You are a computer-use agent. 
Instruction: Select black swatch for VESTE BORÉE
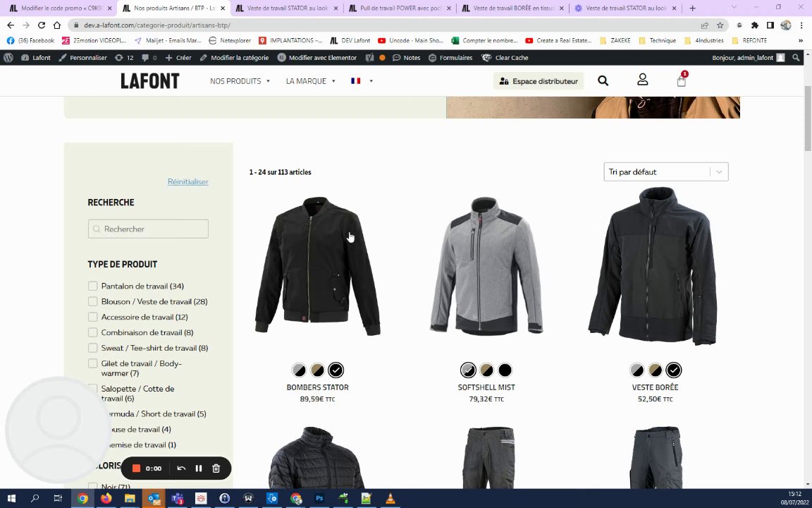[x=674, y=370]
